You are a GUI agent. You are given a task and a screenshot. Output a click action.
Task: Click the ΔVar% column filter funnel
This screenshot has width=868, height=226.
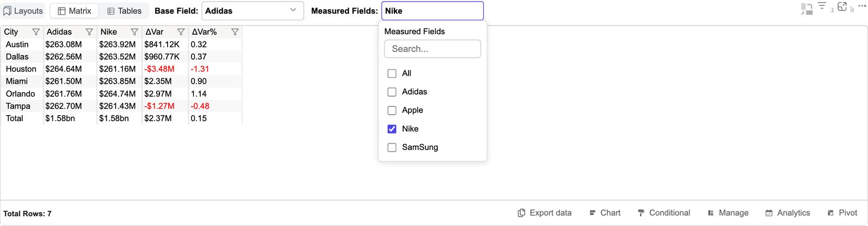[235, 32]
